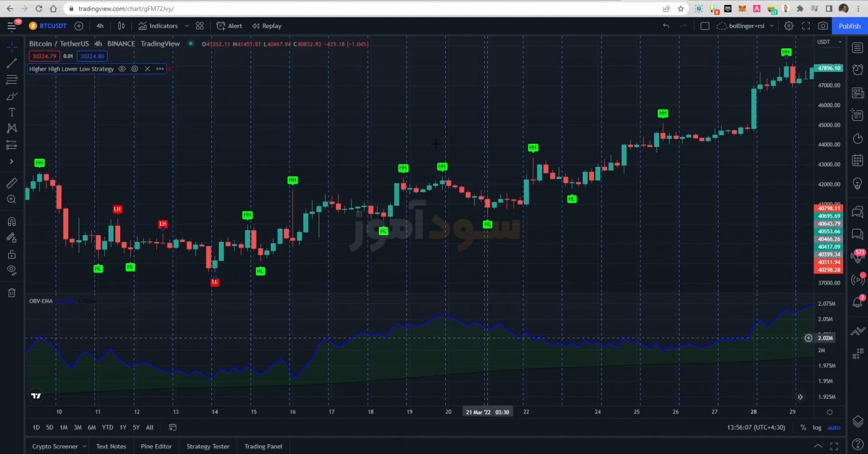Select the YTD date range

107,427
